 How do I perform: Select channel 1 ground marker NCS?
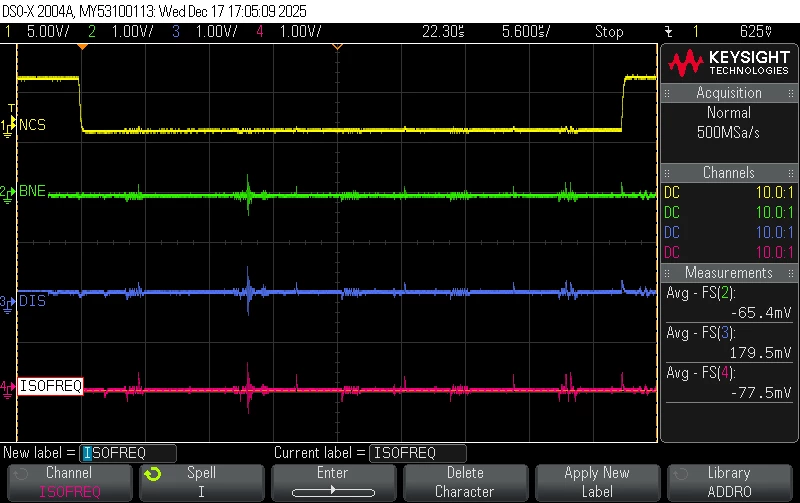[x=7, y=127]
